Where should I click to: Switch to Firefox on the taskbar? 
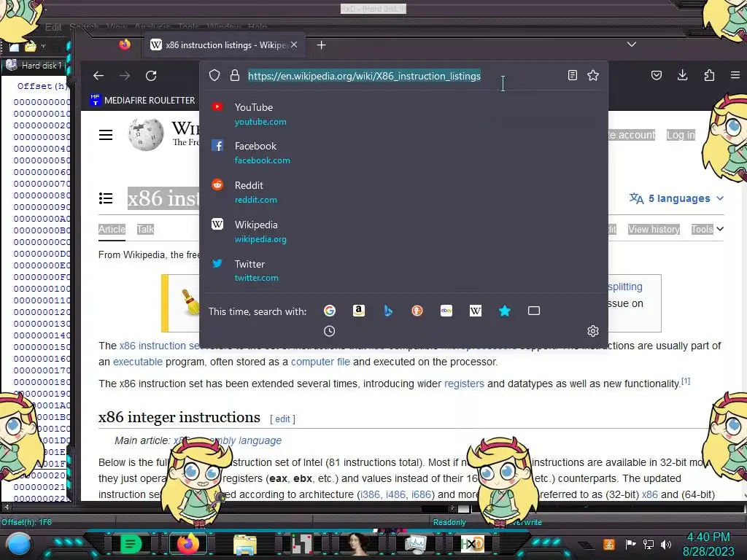(187, 544)
